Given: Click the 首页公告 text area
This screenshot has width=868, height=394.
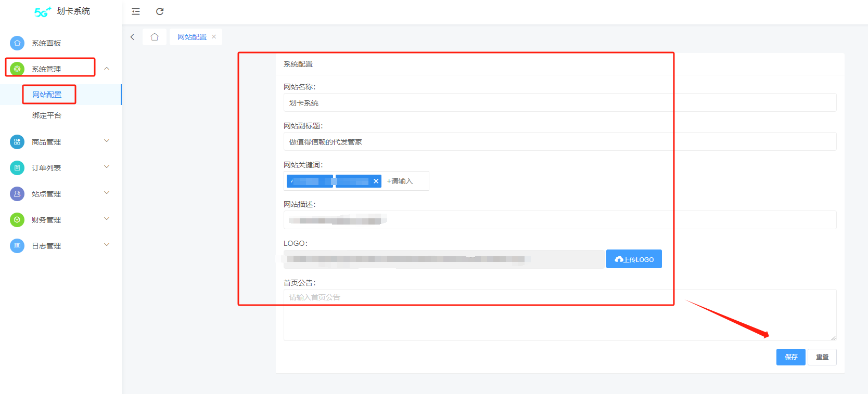Looking at the screenshot, I should point(559,315).
